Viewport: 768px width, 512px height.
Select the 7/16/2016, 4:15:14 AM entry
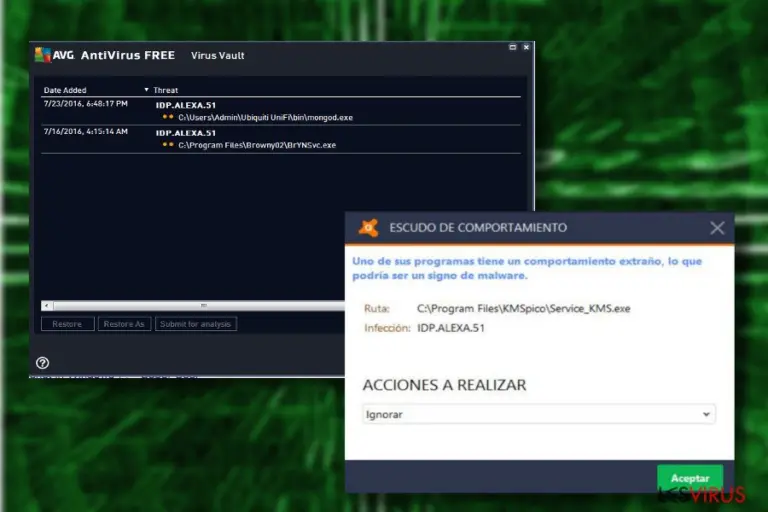(281, 139)
